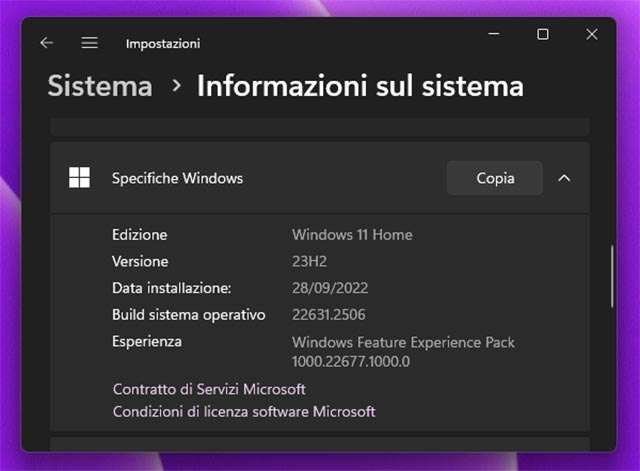
Task: Close the Impostazioni window
Action: point(591,34)
